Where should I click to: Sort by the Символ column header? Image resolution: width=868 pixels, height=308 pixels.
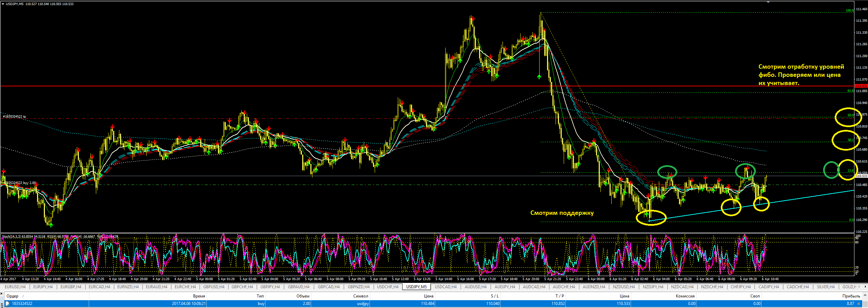pos(360,296)
